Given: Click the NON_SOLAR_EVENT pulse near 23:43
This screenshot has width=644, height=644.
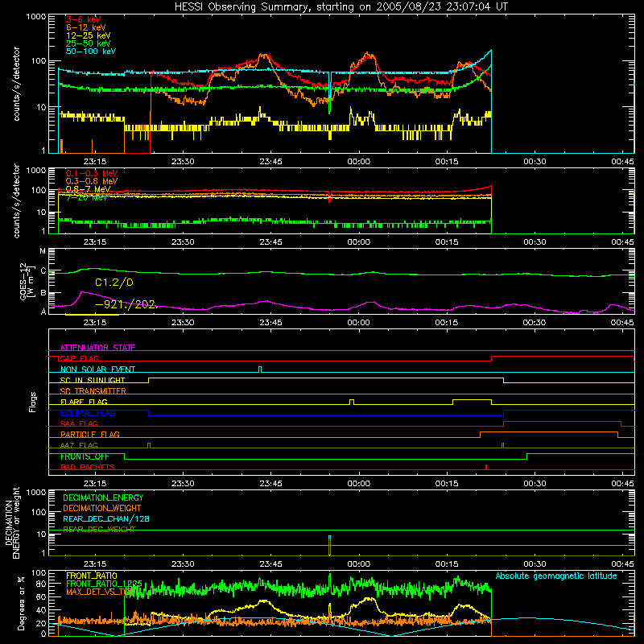Looking at the screenshot, I should point(260,369).
